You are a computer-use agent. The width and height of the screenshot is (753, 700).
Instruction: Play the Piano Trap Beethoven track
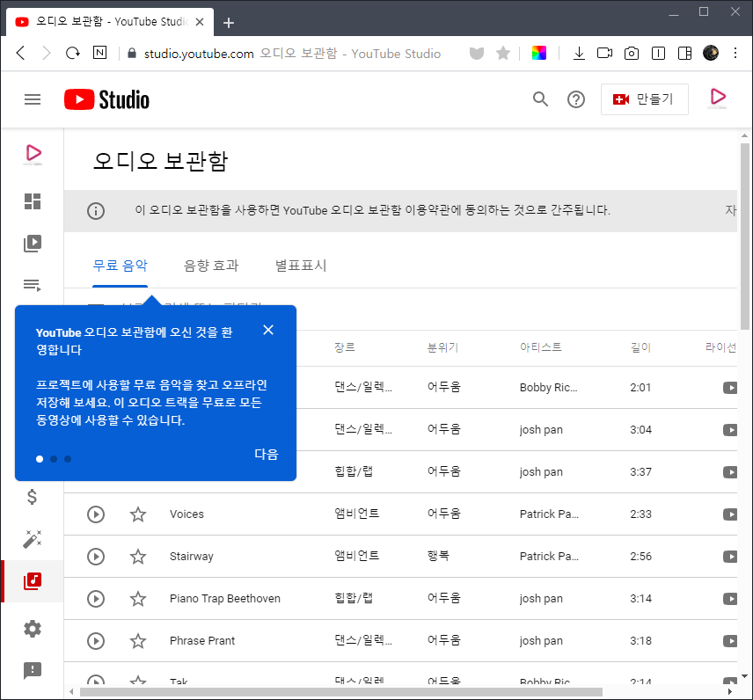tap(96, 599)
